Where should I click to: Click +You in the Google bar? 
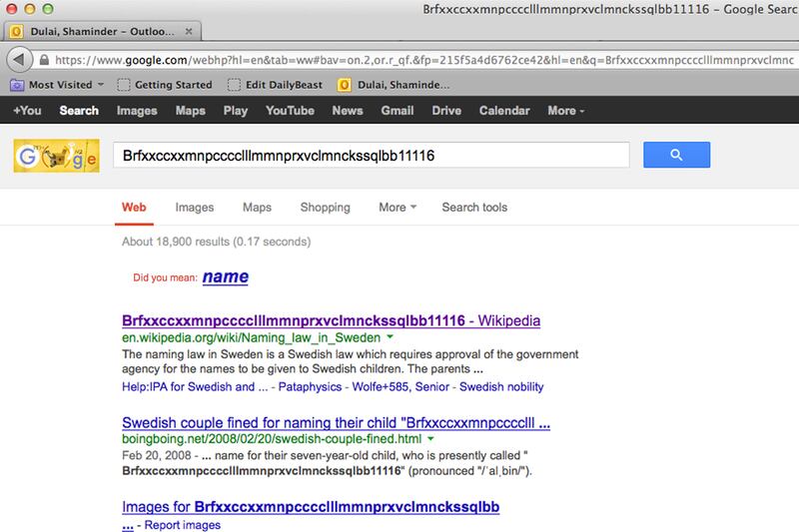coord(27,111)
